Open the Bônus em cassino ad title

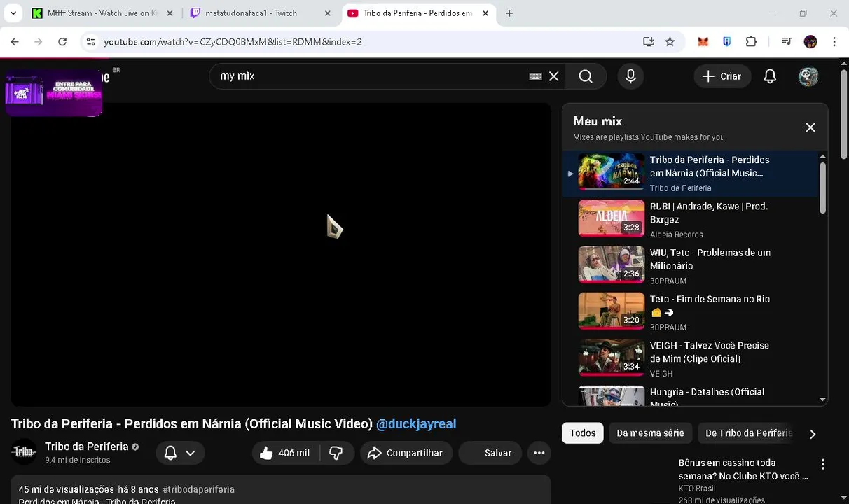743,469
